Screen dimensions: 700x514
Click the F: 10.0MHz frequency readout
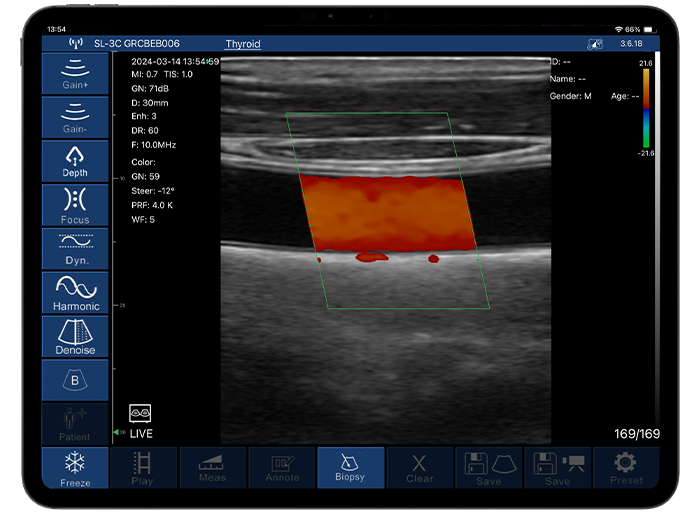[154, 145]
